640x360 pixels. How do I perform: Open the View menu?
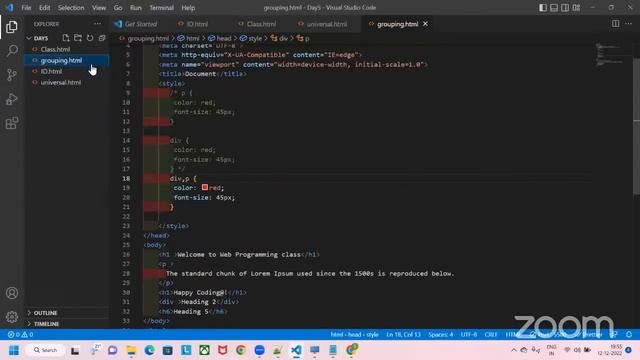tap(99, 8)
